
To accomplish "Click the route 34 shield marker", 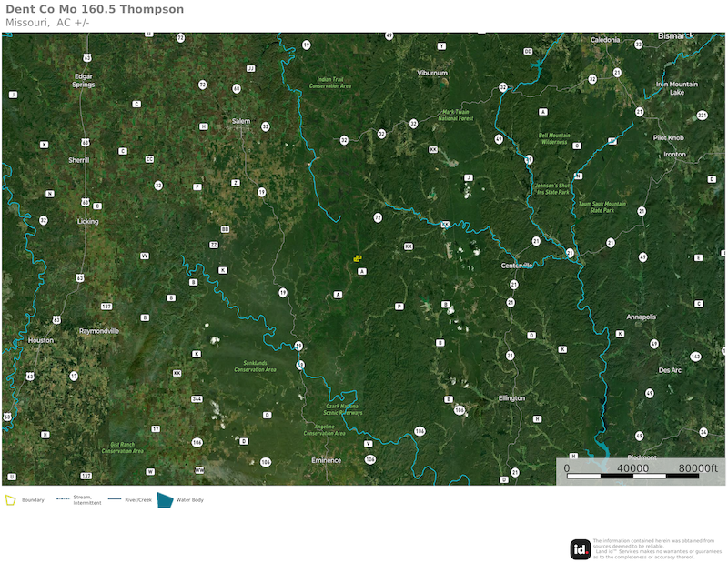I will 703,432.
